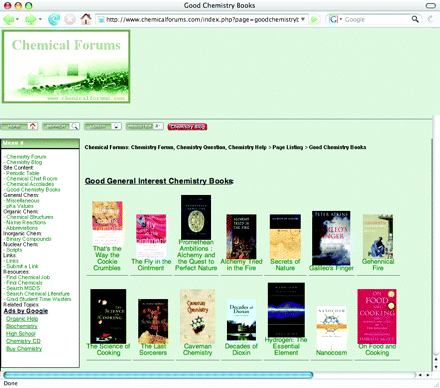
Task: Click the Secrets of Nature book cover
Action: (x=285, y=236)
